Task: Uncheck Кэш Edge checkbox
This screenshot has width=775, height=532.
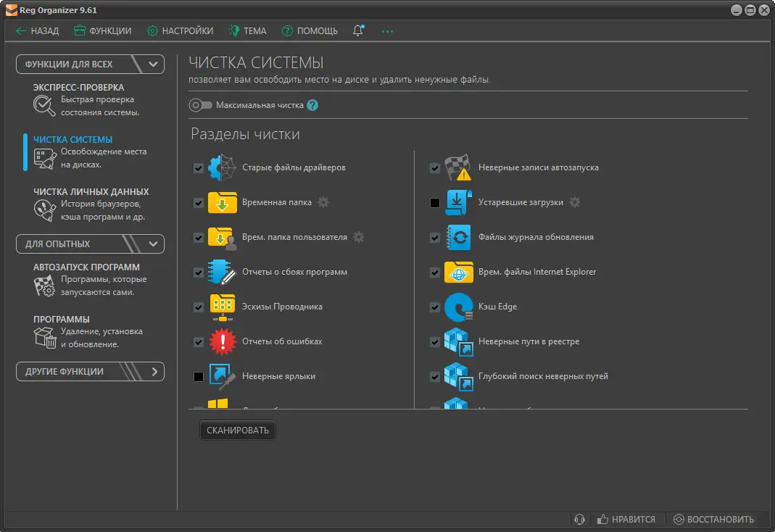Action: 435,307
